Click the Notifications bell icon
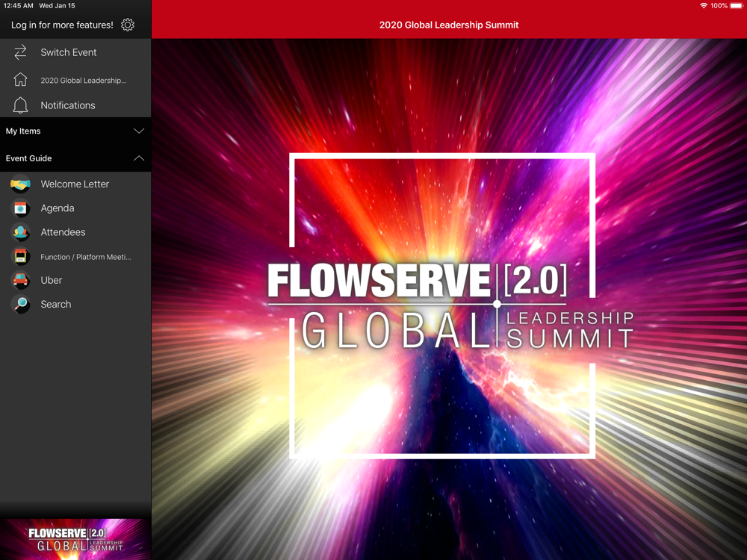The image size is (747, 560). [20, 105]
